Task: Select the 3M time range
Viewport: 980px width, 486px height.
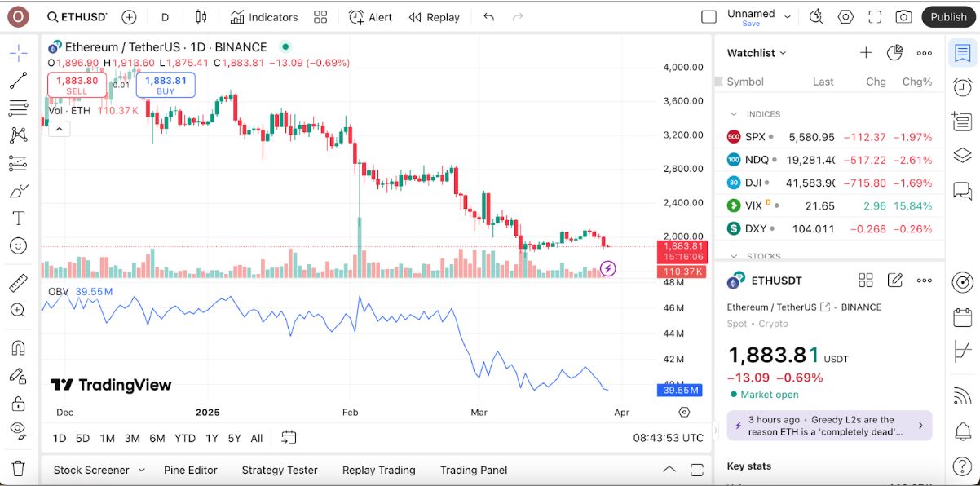Action: tap(132, 438)
